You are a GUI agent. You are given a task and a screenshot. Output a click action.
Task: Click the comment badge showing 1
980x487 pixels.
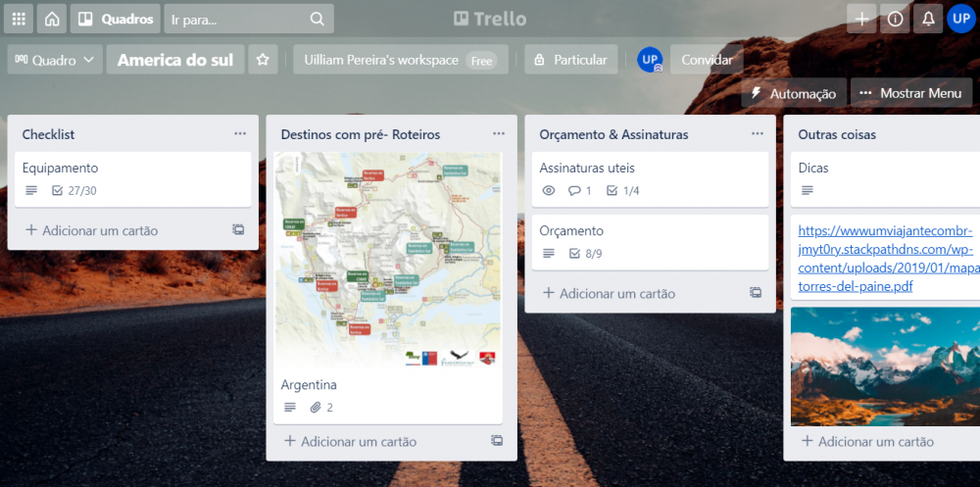pyautogui.click(x=579, y=191)
